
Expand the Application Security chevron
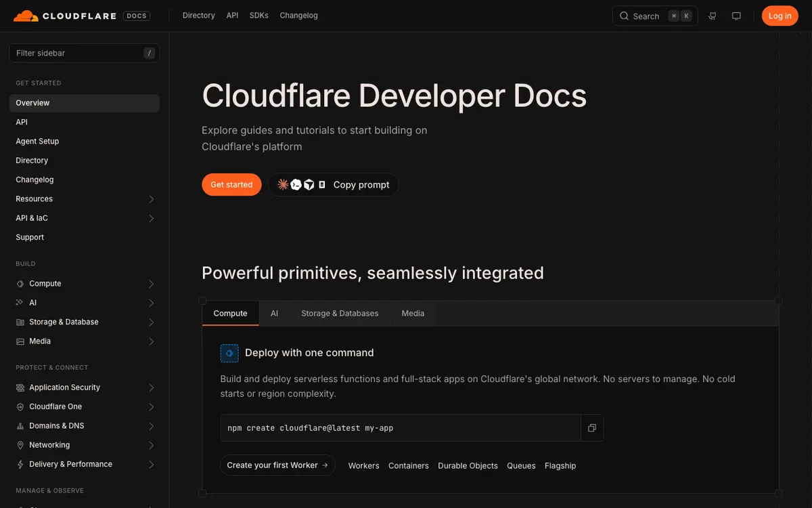(151, 387)
